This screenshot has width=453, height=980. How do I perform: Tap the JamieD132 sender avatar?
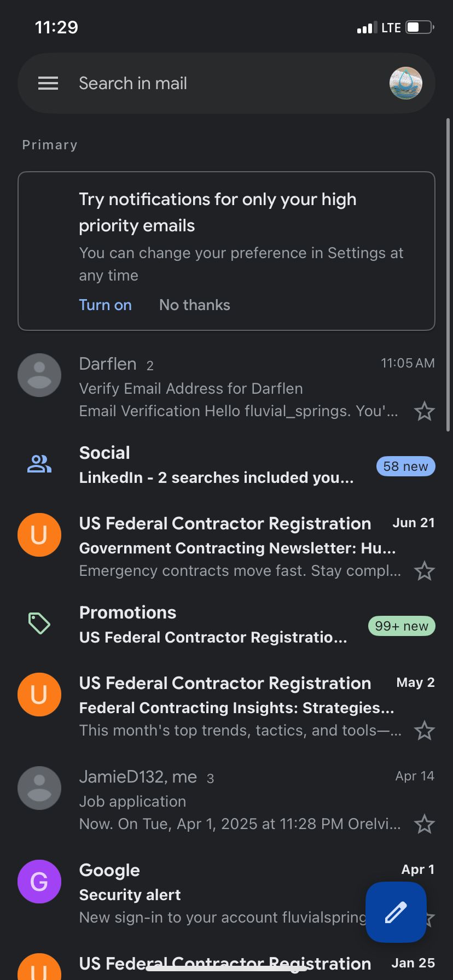[39, 788]
